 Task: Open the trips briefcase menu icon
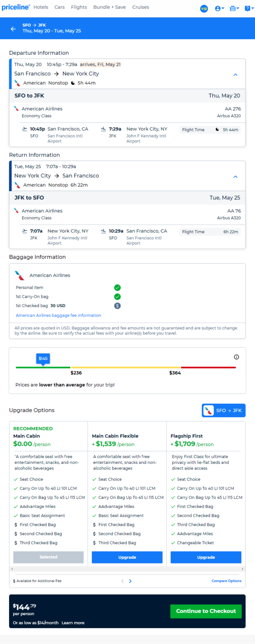(x=234, y=8)
